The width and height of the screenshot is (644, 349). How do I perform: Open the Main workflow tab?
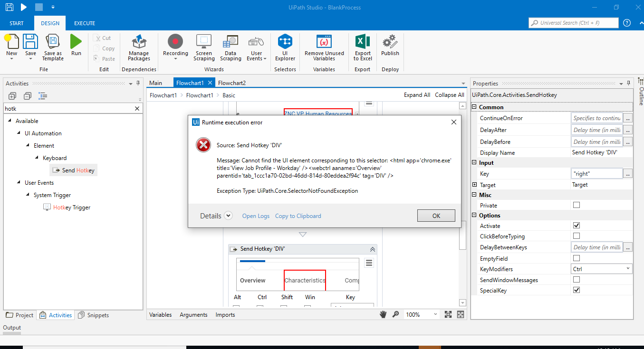pos(155,83)
